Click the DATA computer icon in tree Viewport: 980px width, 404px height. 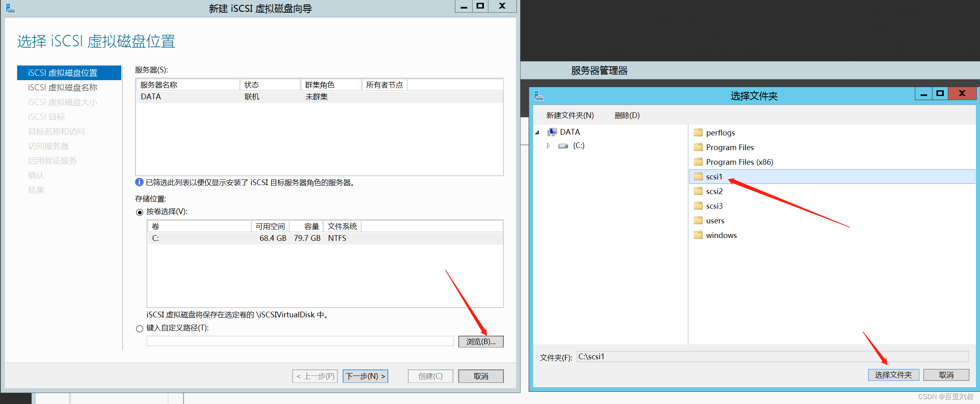pos(552,132)
